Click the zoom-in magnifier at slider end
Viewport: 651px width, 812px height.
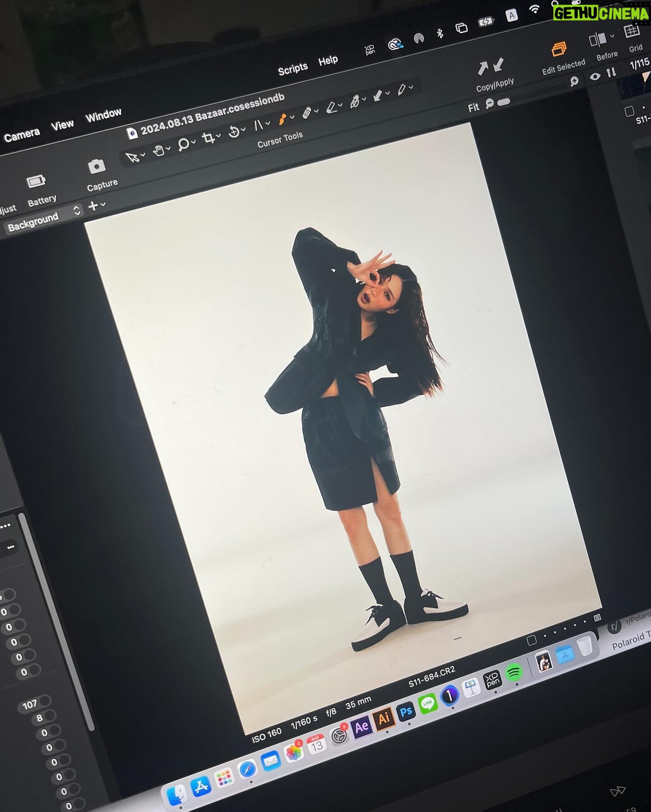pos(574,81)
